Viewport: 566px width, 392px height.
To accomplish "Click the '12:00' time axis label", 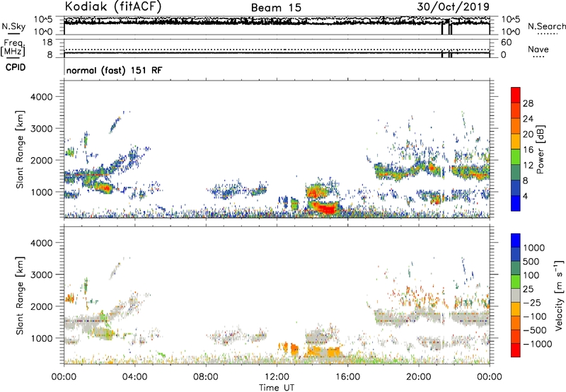I will coord(277,377).
